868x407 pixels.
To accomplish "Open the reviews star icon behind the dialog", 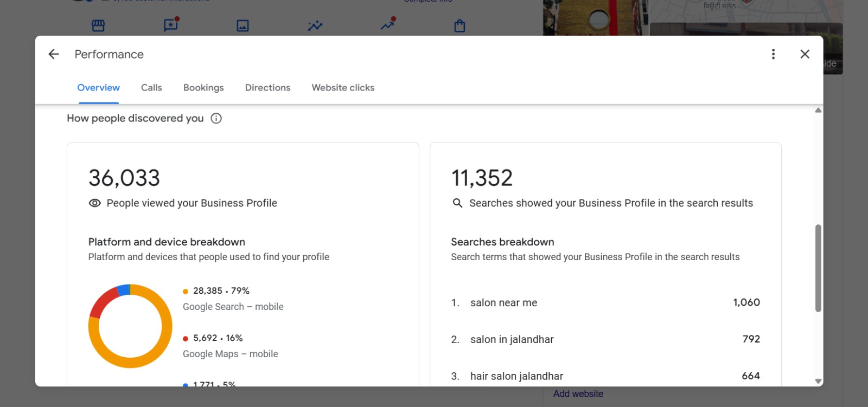I will tap(171, 24).
